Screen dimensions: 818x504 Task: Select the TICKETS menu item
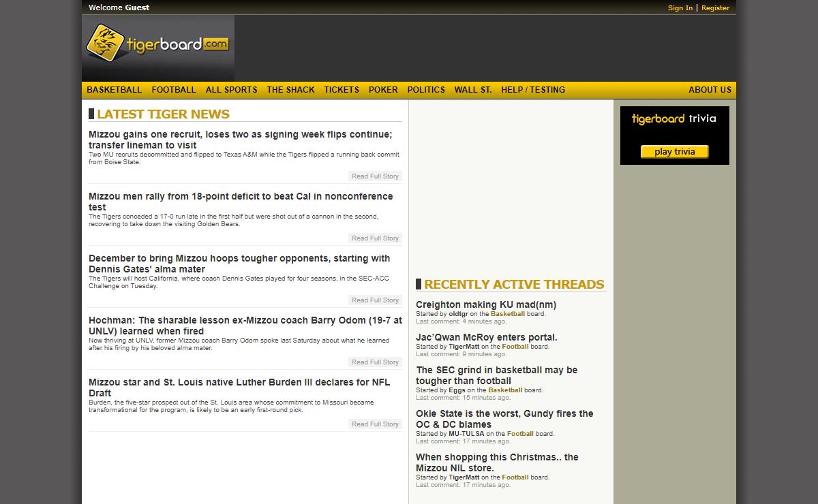[342, 90]
